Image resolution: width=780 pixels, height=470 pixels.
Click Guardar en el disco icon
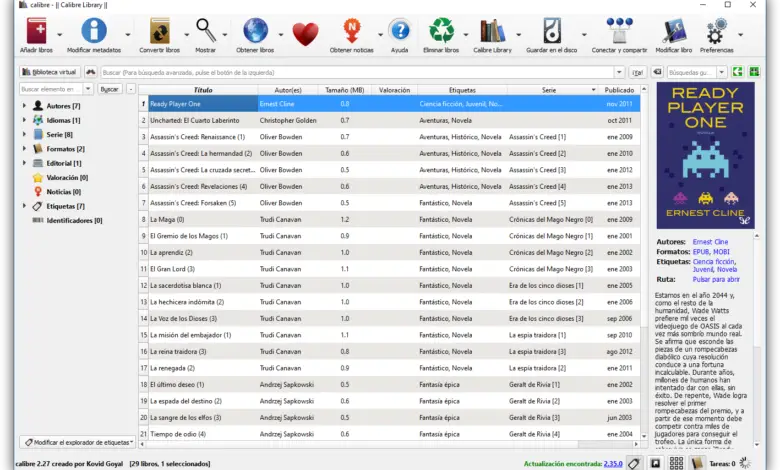[x=552, y=31]
